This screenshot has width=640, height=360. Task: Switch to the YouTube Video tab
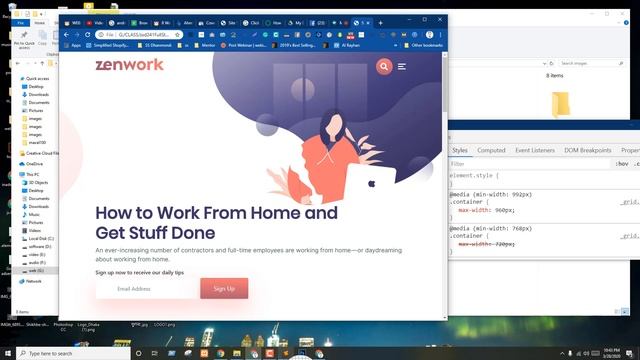pyautogui.click(x=94, y=23)
